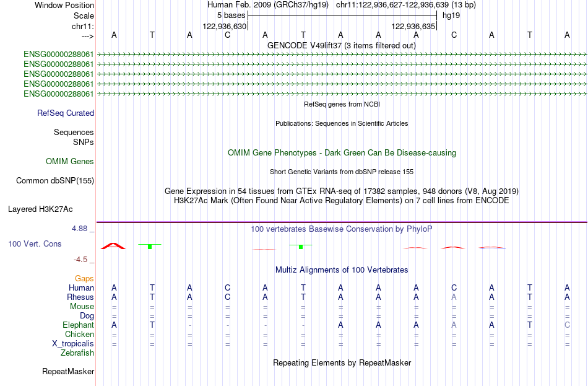Click the 4.88 PhyloP upper axis value
Viewport: 588px width, 386px height.
(79, 228)
